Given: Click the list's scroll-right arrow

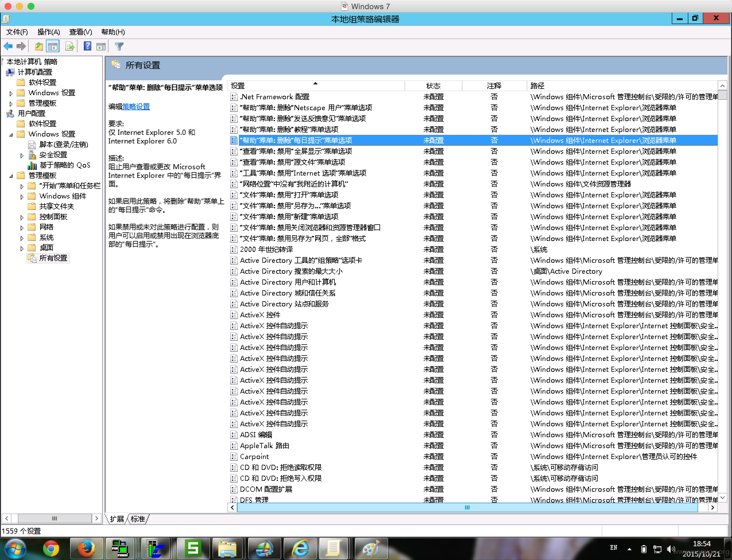Looking at the screenshot, I should [713, 507].
